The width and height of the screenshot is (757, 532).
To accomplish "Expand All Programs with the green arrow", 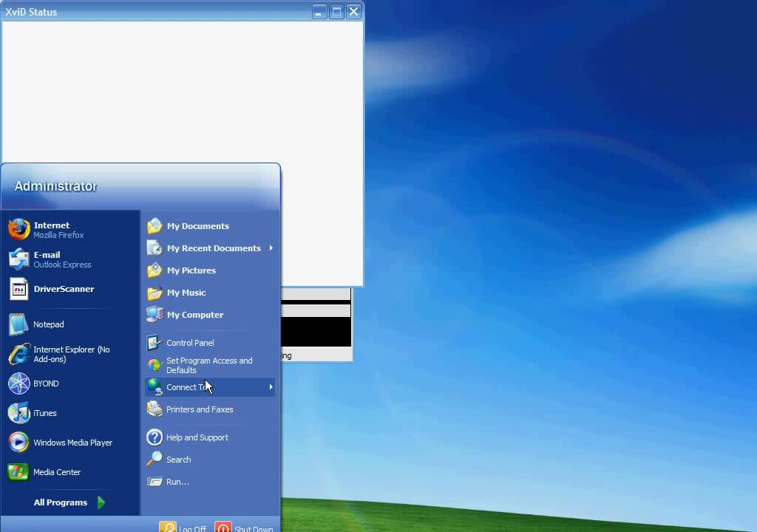I will pyautogui.click(x=101, y=502).
